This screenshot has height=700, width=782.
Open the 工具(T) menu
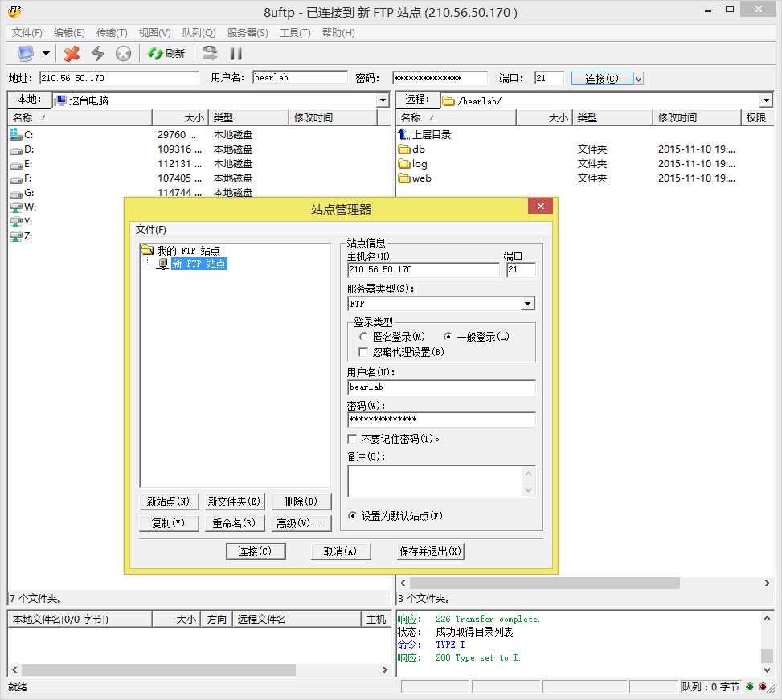(x=295, y=32)
